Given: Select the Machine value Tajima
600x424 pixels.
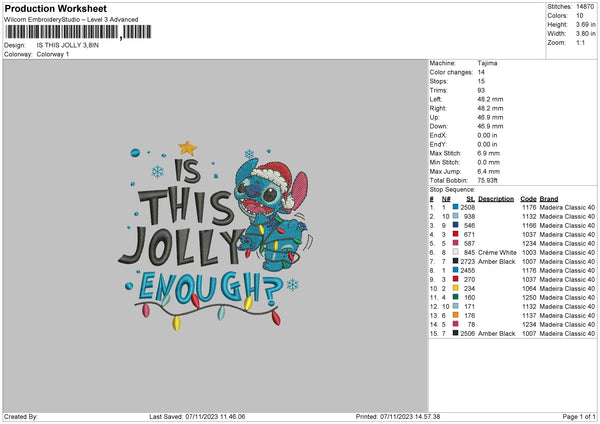Looking at the screenshot, I should pyautogui.click(x=487, y=63).
